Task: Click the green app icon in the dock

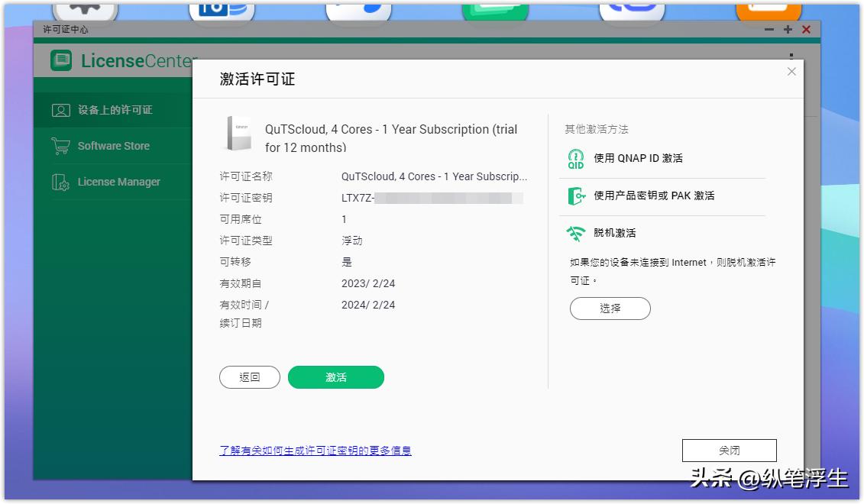Action: click(495, 9)
